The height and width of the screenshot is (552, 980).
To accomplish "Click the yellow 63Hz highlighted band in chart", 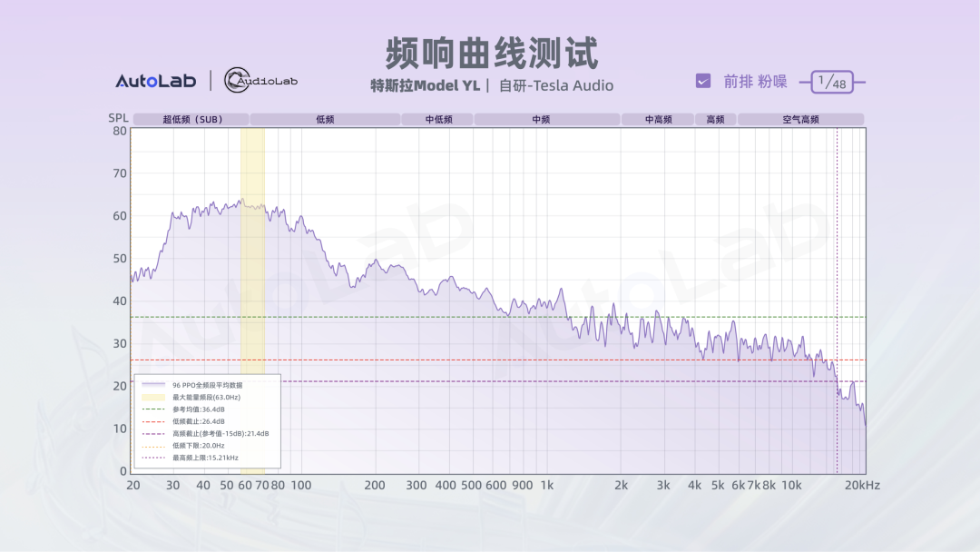I will [x=252, y=272].
